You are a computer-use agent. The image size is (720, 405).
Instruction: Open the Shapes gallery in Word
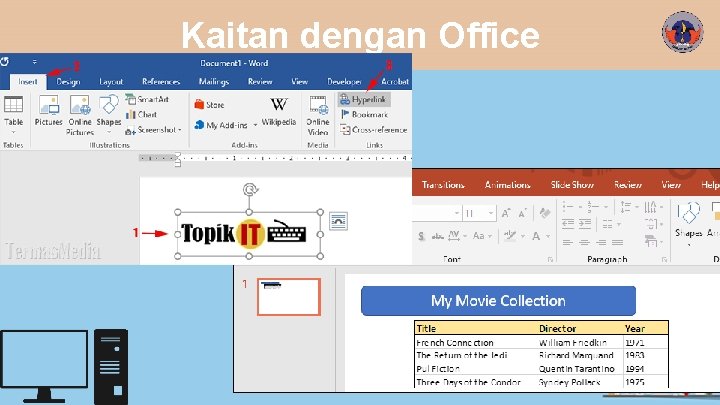109,114
